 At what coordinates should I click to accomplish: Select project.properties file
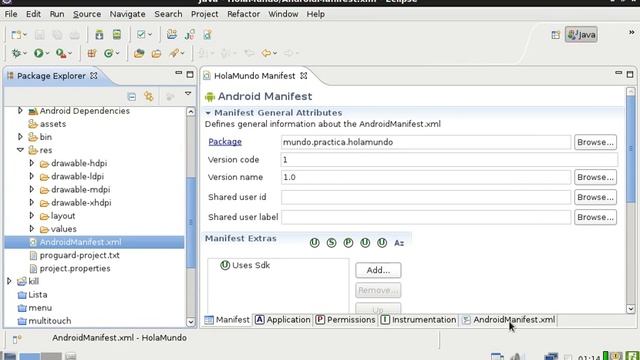(75, 268)
